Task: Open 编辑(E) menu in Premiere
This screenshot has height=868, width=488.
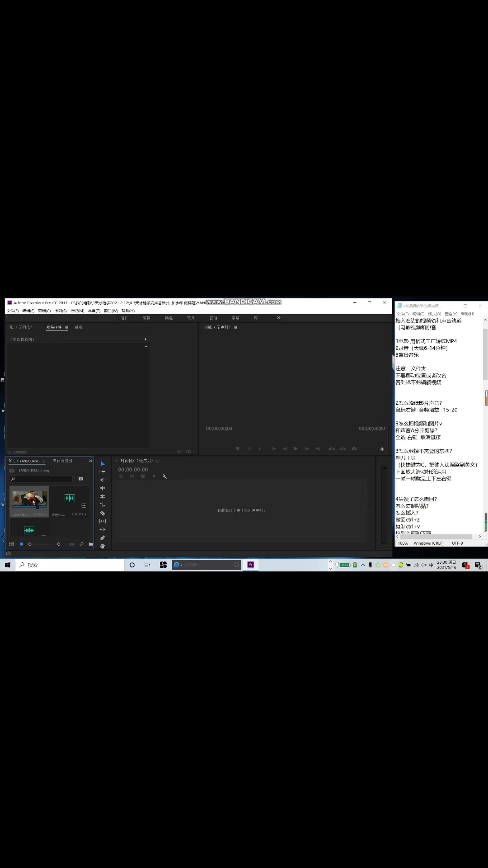Action: click(x=28, y=311)
